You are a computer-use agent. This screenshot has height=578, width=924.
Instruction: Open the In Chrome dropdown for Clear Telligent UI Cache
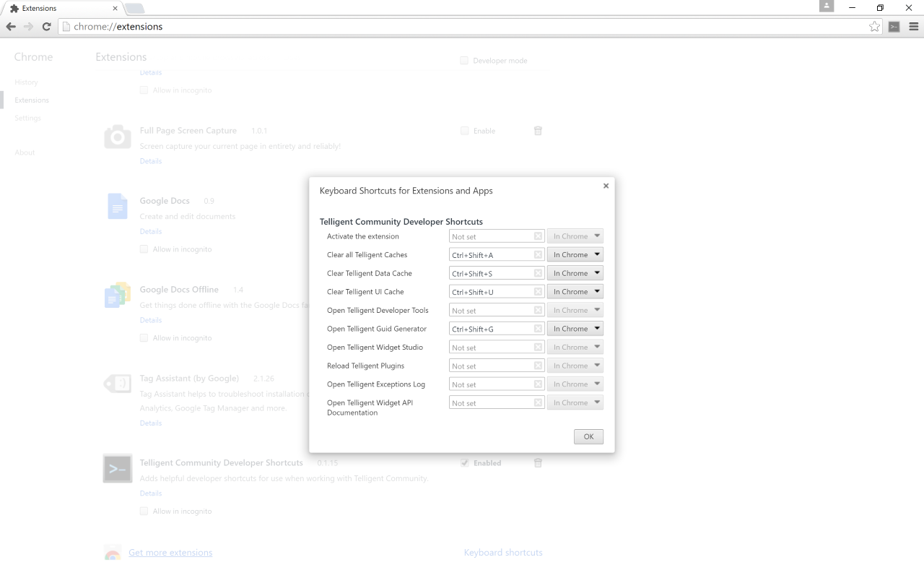pyautogui.click(x=575, y=291)
